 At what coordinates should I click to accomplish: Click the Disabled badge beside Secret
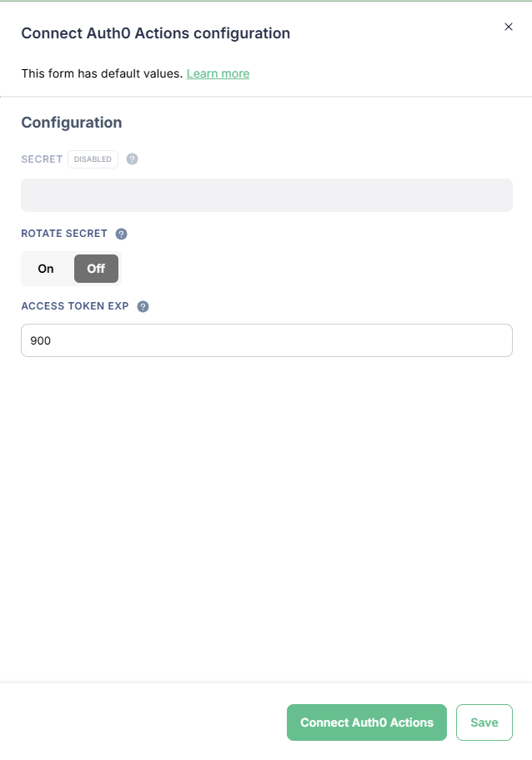[93, 159]
